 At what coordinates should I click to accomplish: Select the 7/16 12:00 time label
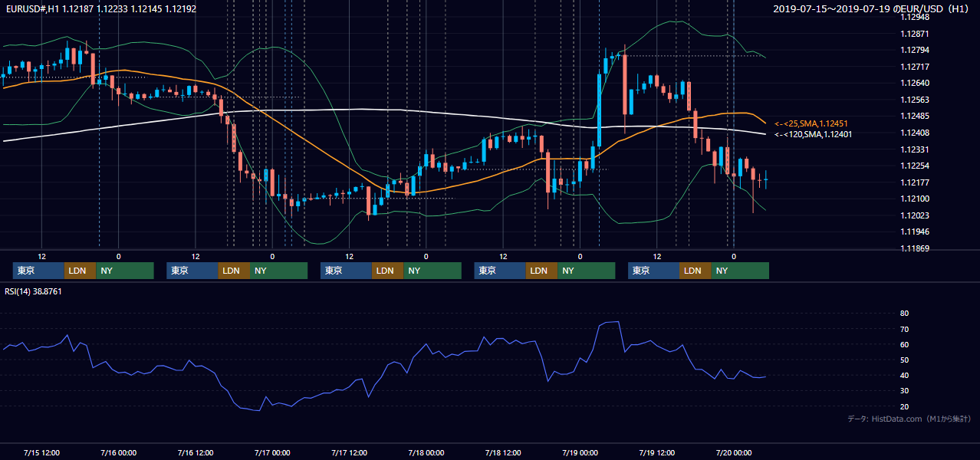195,452
